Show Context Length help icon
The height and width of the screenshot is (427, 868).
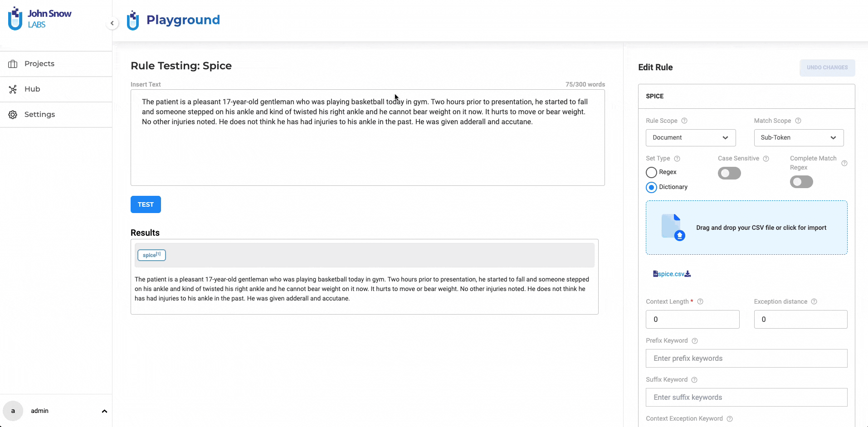700,301
